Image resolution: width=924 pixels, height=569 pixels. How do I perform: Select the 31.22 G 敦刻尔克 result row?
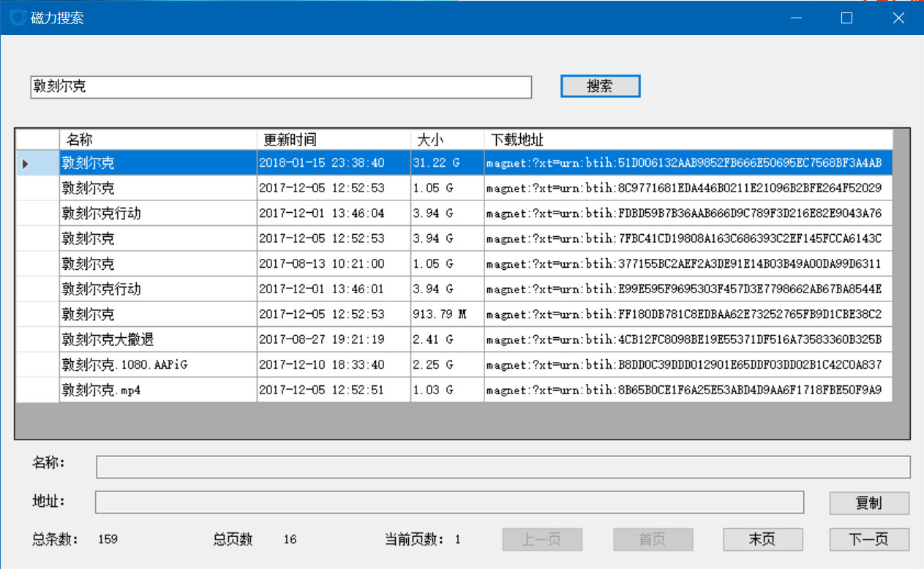(157, 163)
